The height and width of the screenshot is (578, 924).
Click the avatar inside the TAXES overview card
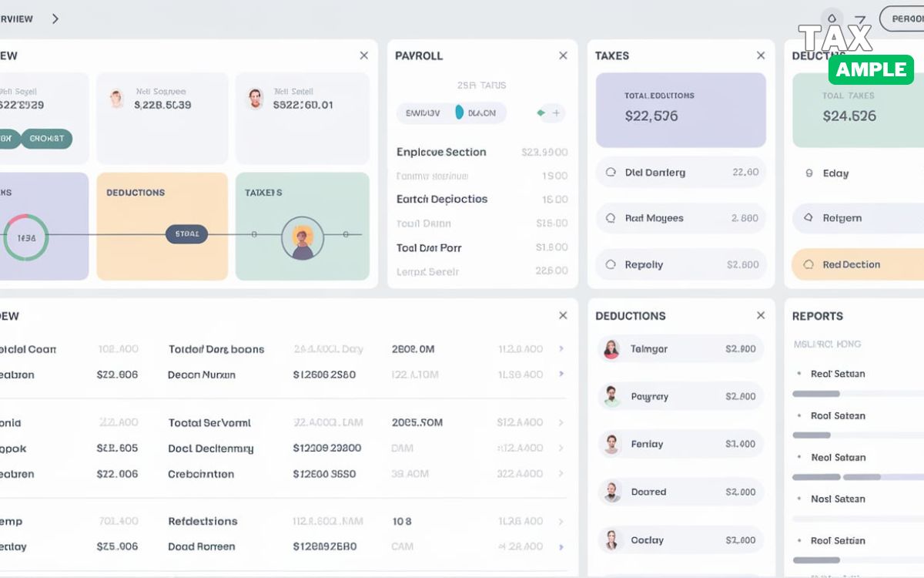[303, 237]
